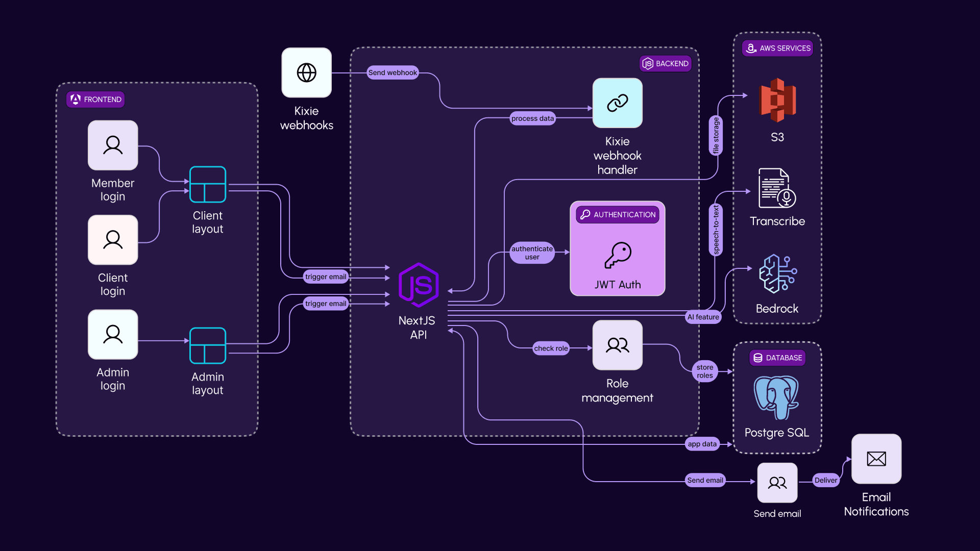This screenshot has width=980, height=551.
Task: Select the Bedrock AI icon
Action: coord(777,274)
